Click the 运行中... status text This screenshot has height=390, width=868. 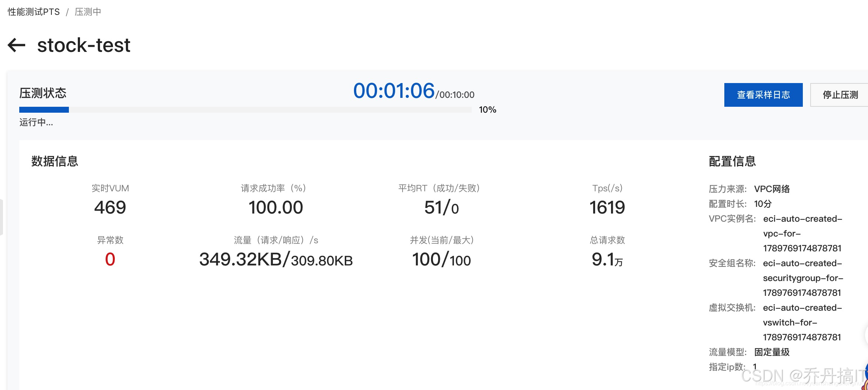pos(36,122)
